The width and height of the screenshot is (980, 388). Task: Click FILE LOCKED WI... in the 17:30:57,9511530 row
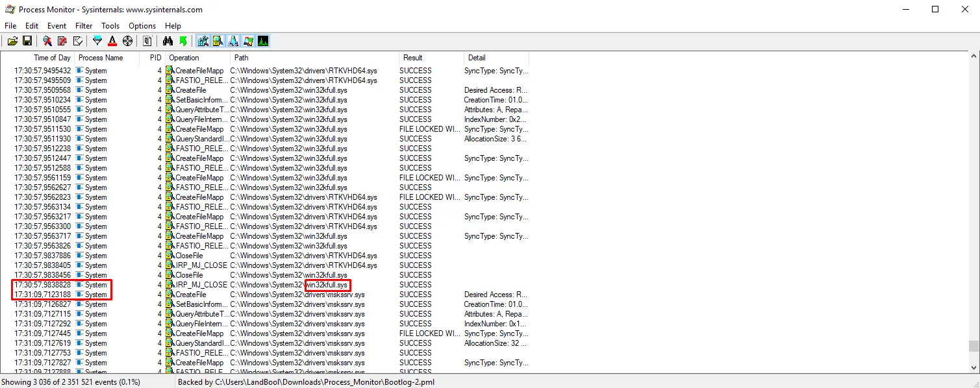tap(430, 129)
